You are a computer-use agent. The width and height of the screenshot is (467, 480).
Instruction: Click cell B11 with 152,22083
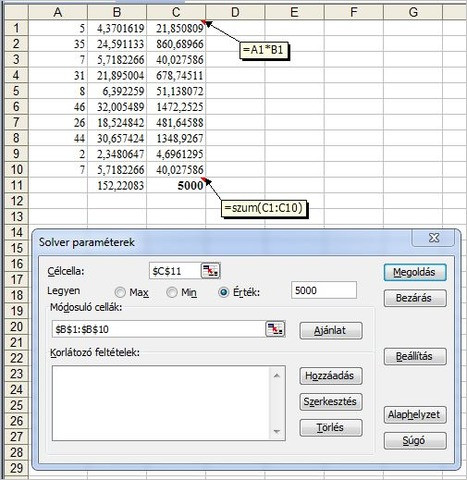pyautogui.click(x=117, y=185)
